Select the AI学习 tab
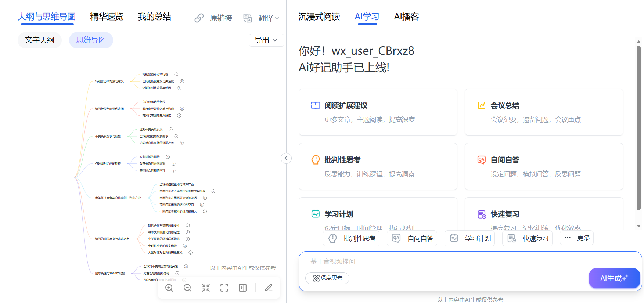 tap(367, 17)
